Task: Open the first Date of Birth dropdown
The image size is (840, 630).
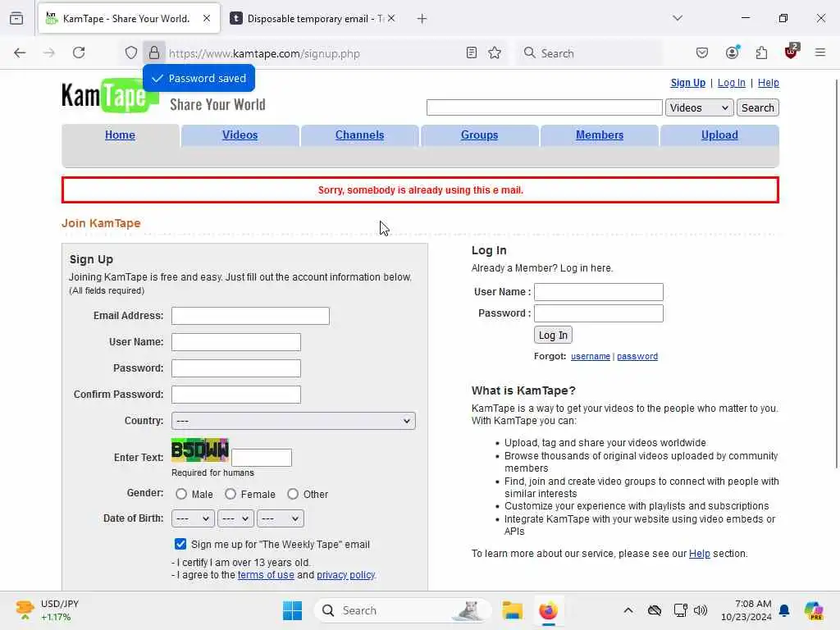Action: pyautogui.click(x=193, y=518)
